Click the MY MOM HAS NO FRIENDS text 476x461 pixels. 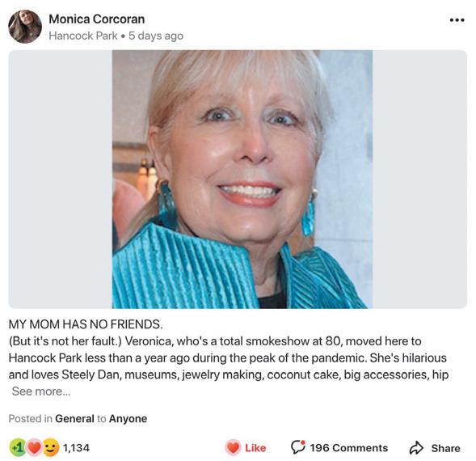pyautogui.click(x=86, y=324)
